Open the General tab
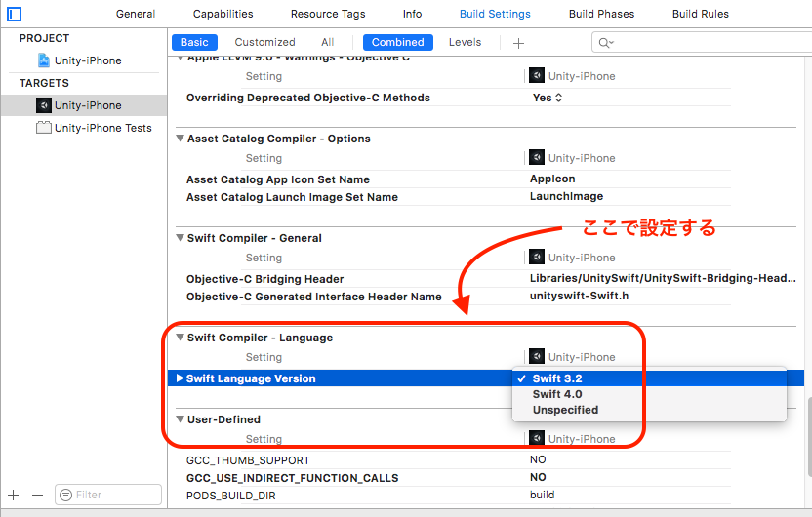This screenshot has height=517, width=812. tap(136, 14)
